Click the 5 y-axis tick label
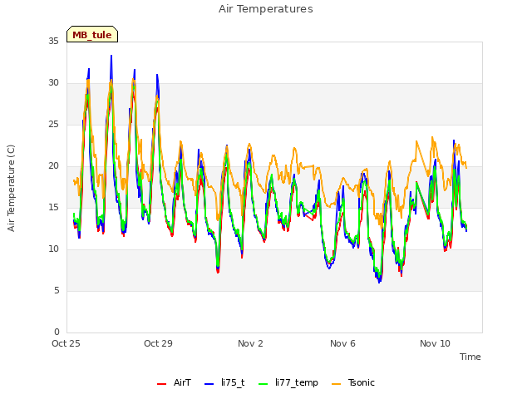Viewport: 532px width, 399px height. (x=57, y=291)
